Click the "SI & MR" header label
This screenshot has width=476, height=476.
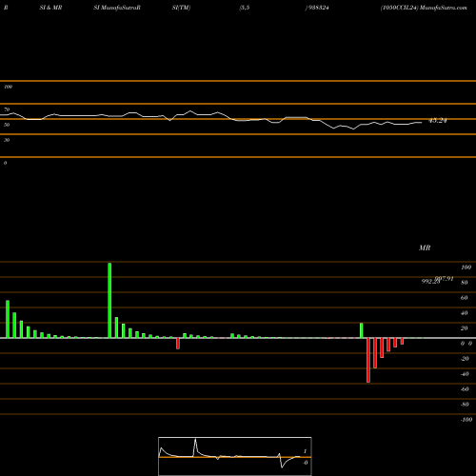pyautogui.click(x=50, y=8)
